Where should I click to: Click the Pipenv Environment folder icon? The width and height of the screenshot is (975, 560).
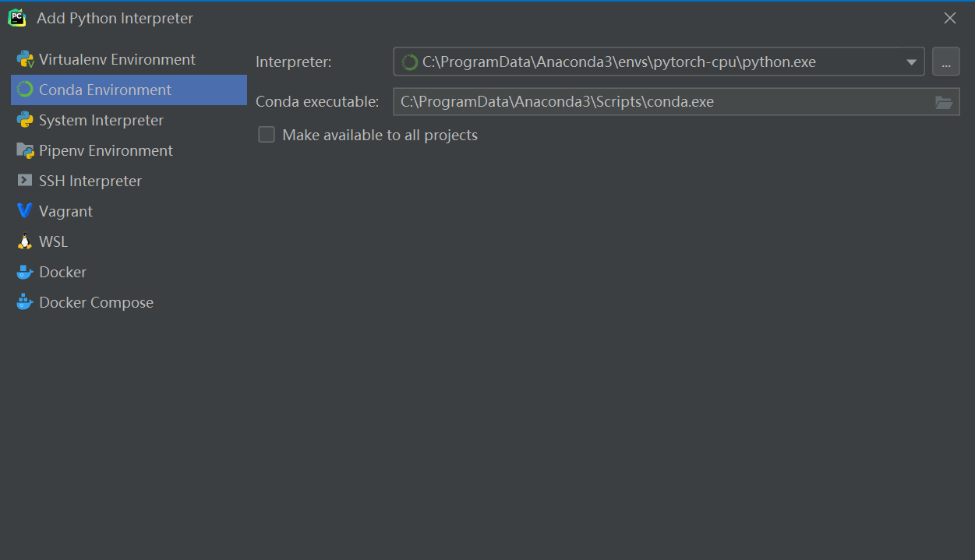[x=26, y=150]
